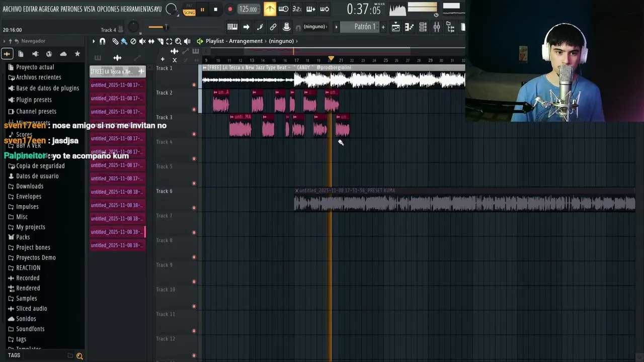Toggle loop recording icon
The height and width of the screenshot is (362, 644).
[x=325, y=9]
